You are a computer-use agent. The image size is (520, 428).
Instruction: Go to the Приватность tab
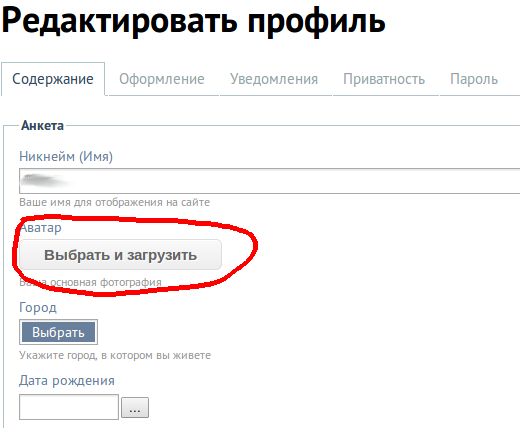point(384,79)
